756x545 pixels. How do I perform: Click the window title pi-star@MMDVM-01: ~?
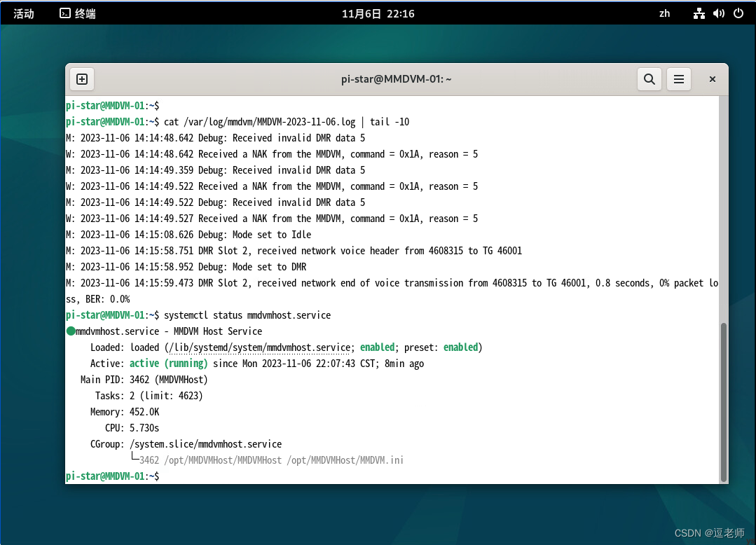click(x=397, y=79)
